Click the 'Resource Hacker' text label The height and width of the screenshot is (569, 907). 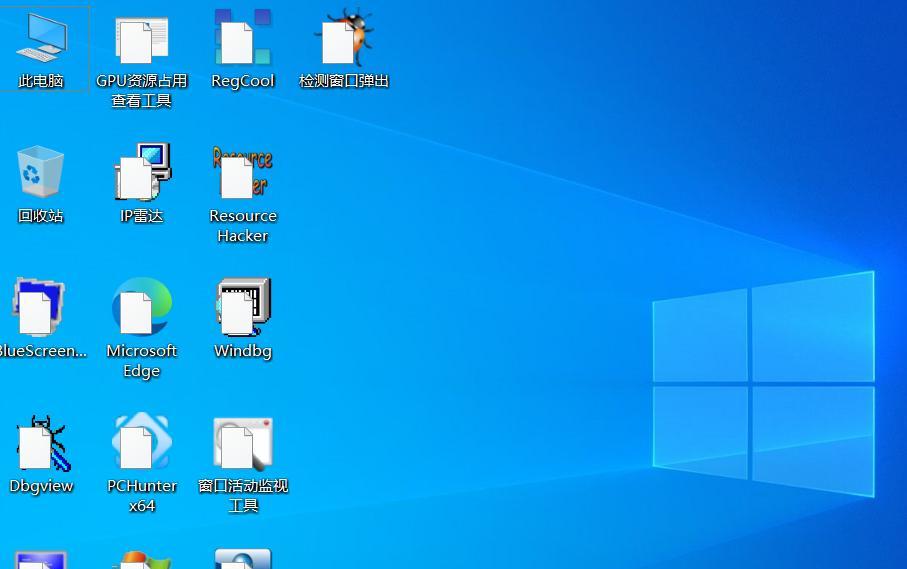[243, 226]
